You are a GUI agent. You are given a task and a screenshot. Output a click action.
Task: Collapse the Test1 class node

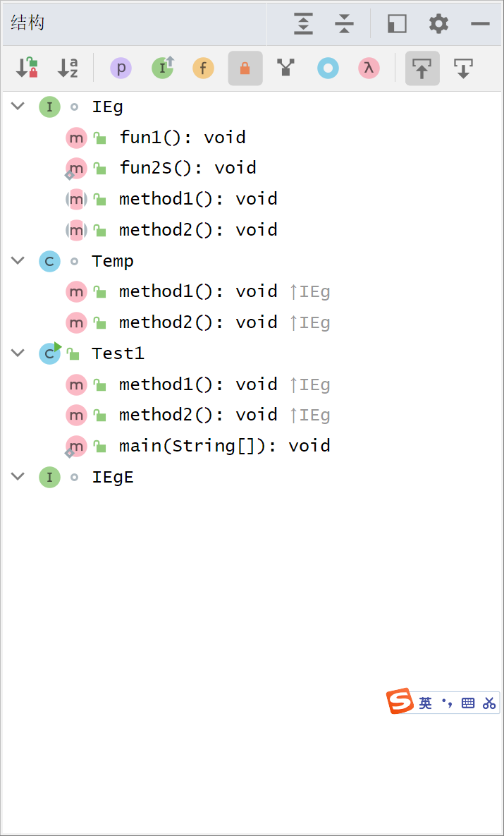click(18, 353)
